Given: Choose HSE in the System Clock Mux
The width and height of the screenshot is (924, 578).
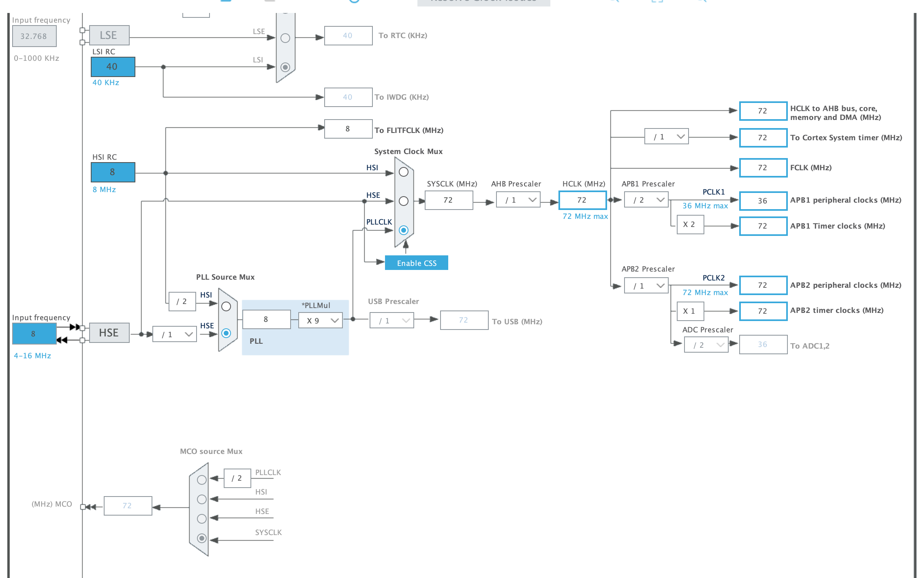Looking at the screenshot, I should pos(404,201).
